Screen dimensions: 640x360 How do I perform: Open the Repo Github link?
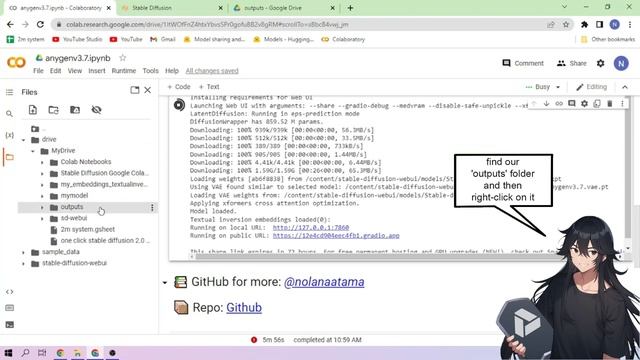point(244,308)
